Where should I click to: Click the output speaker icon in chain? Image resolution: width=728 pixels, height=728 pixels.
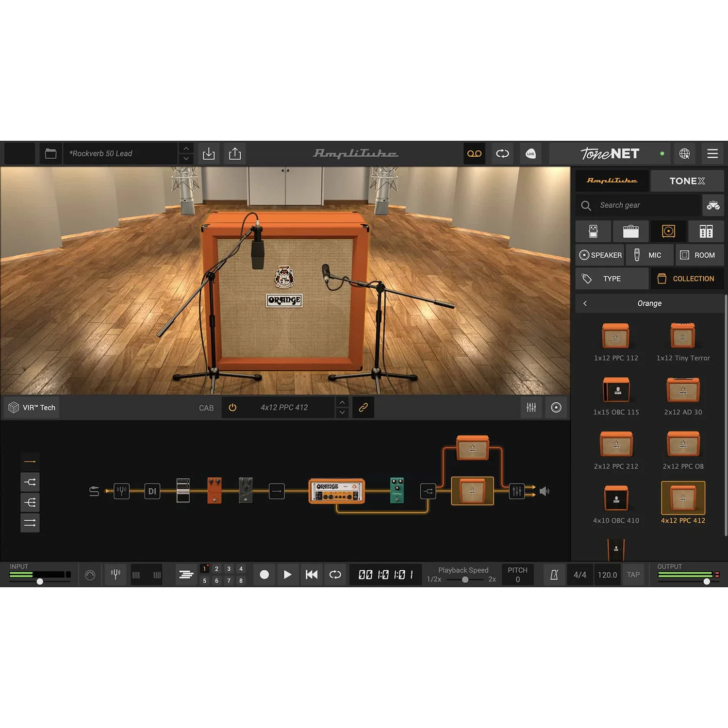[x=545, y=491]
